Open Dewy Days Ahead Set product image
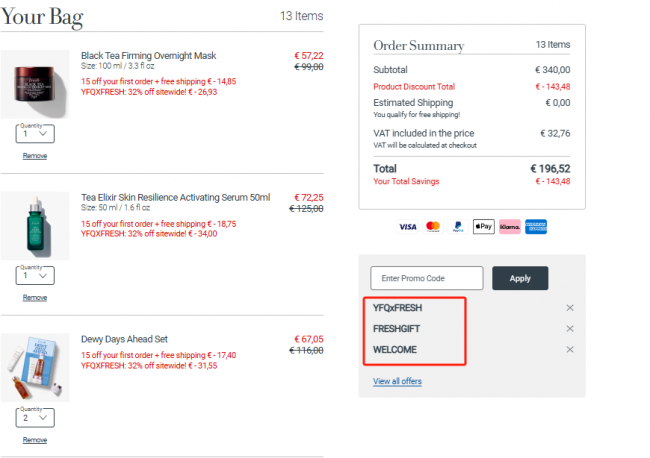This screenshot has height=458, width=650. 35,368
